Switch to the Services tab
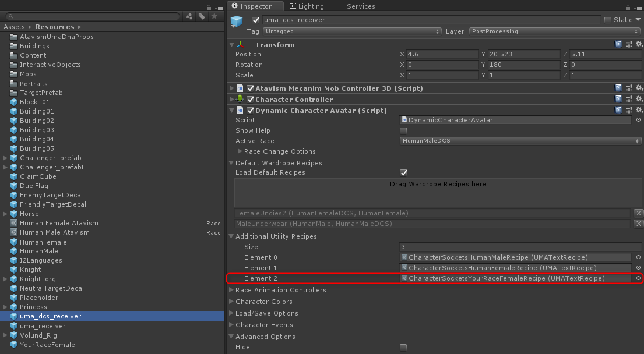 (361, 6)
